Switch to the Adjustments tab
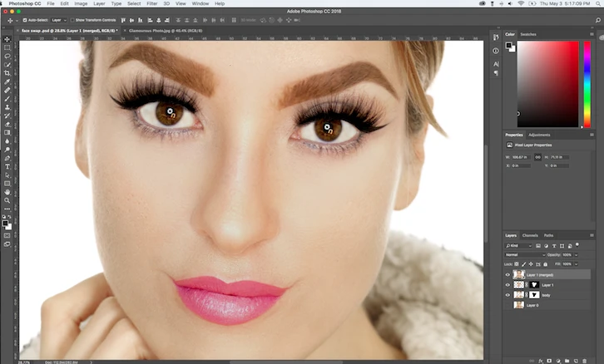 click(x=539, y=135)
